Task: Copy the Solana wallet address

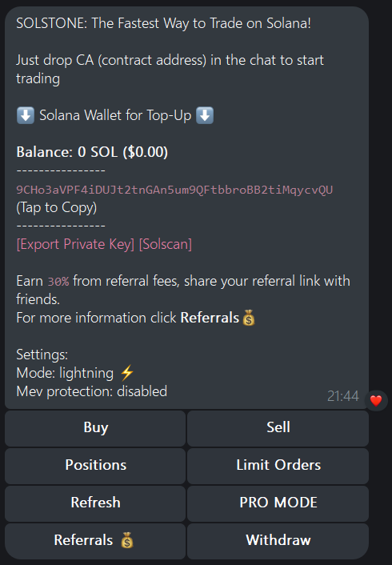Action: tap(174, 190)
